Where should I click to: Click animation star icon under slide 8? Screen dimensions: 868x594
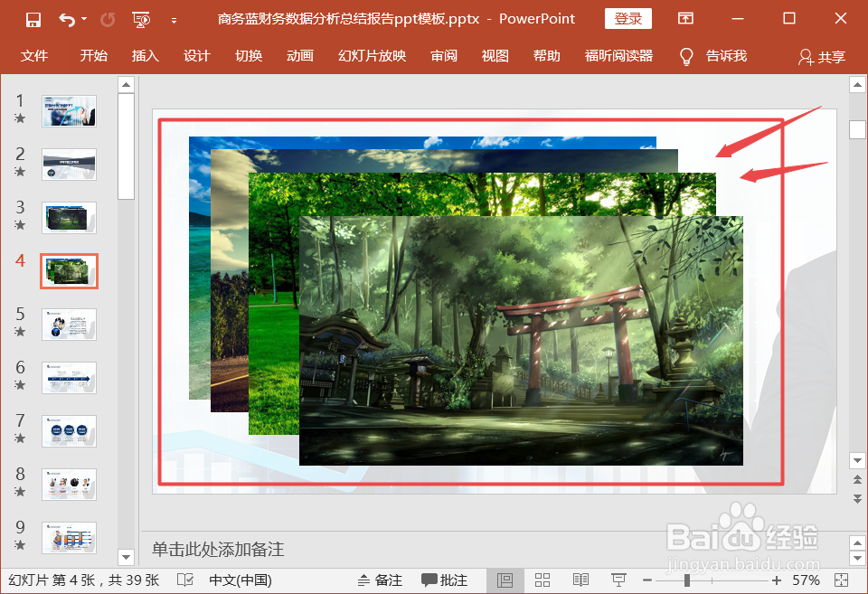coord(20,492)
